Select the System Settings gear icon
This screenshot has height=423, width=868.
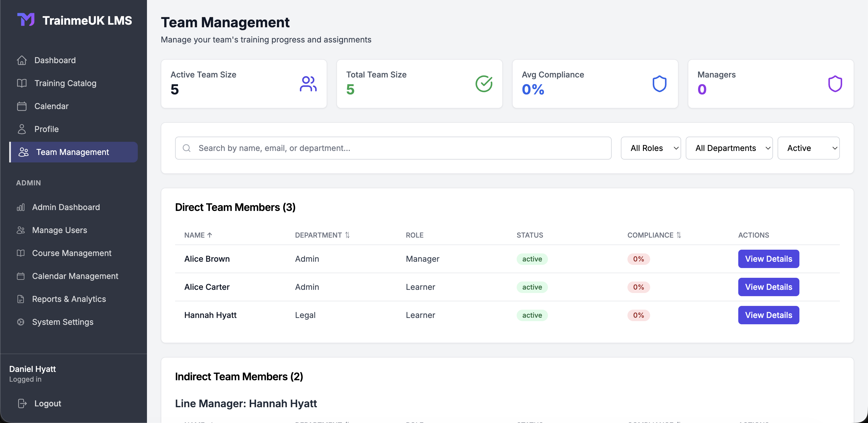point(21,322)
